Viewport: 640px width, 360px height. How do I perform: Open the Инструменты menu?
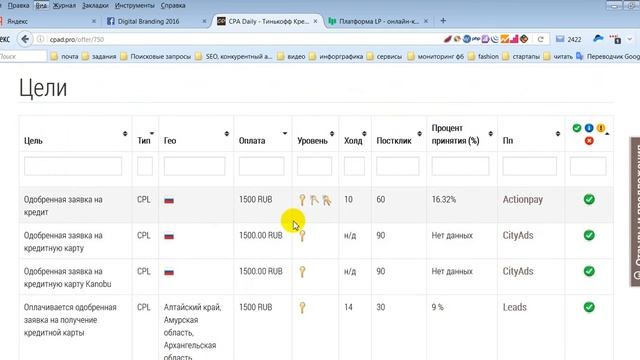click(x=135, y=5)
